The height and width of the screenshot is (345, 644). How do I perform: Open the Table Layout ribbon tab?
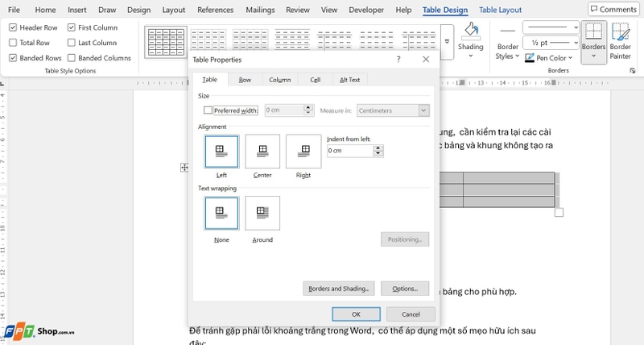(x=500, y=10)
